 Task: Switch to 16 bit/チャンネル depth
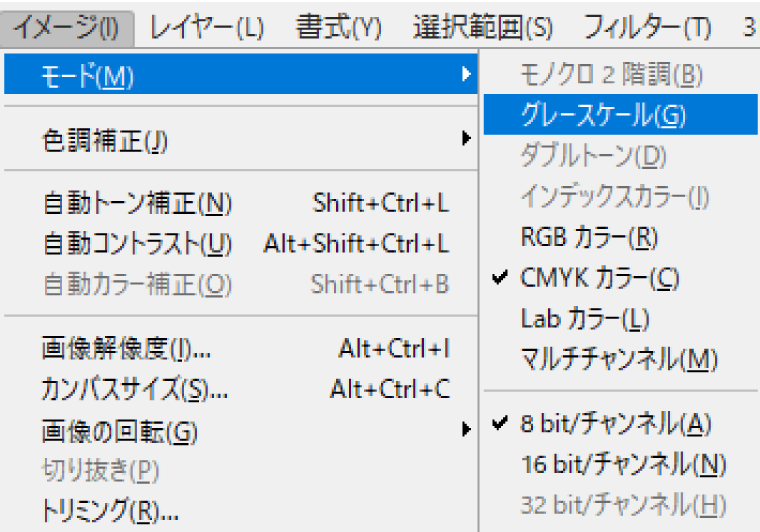pyautogui.click(x=623, y=464)
